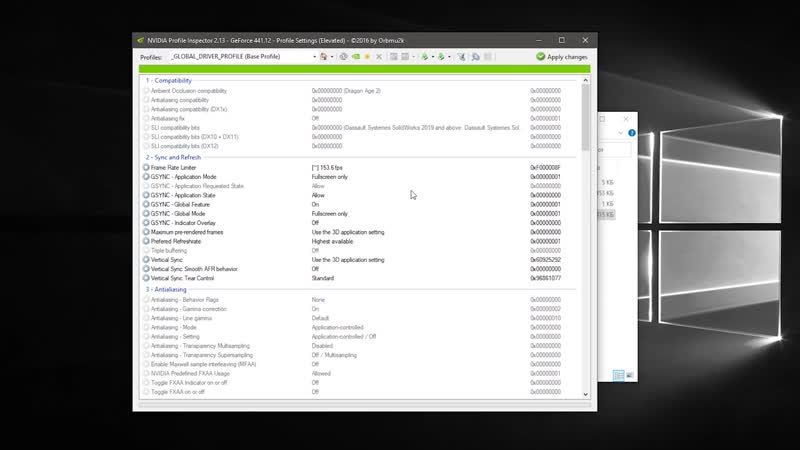The width and height of the screenshot is (800, 450).
Task: Click 'Fullscreen only' value of GSYNC Application Mode
Action: [x=330, y=177]
